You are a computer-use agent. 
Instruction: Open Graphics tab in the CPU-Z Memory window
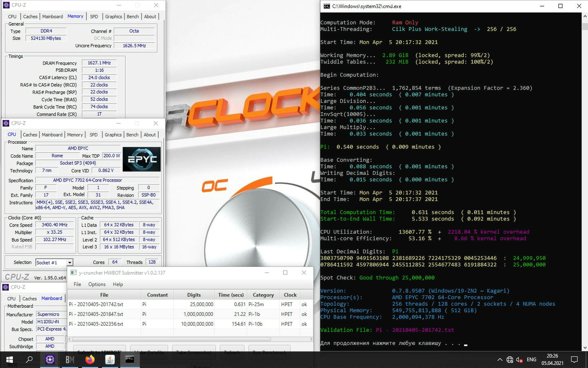point(113,16)
